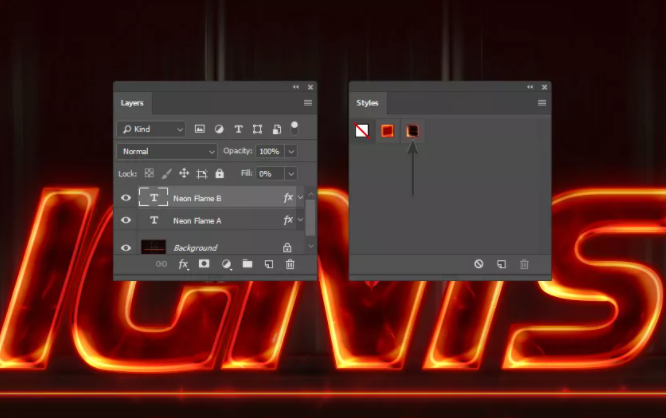
Task: Open the Normal blend mode dropdown
Action: 167,151
